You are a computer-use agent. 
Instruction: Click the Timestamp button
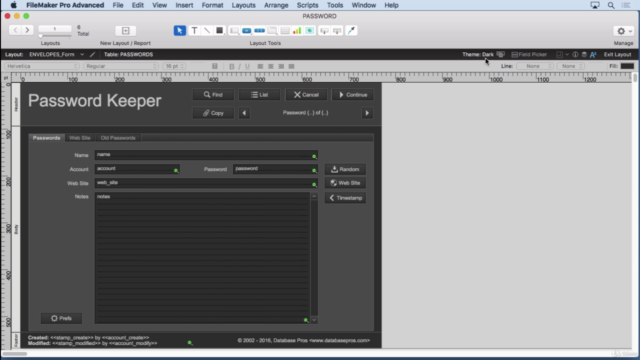coord(345,198)
